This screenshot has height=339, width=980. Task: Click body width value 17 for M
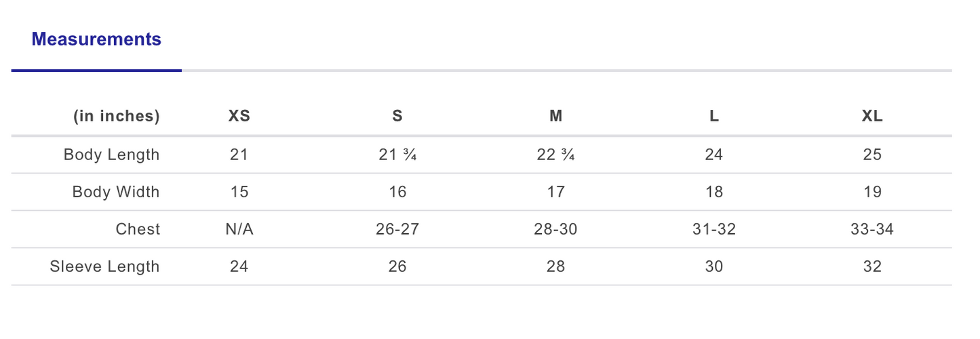[x=555, y=192]
